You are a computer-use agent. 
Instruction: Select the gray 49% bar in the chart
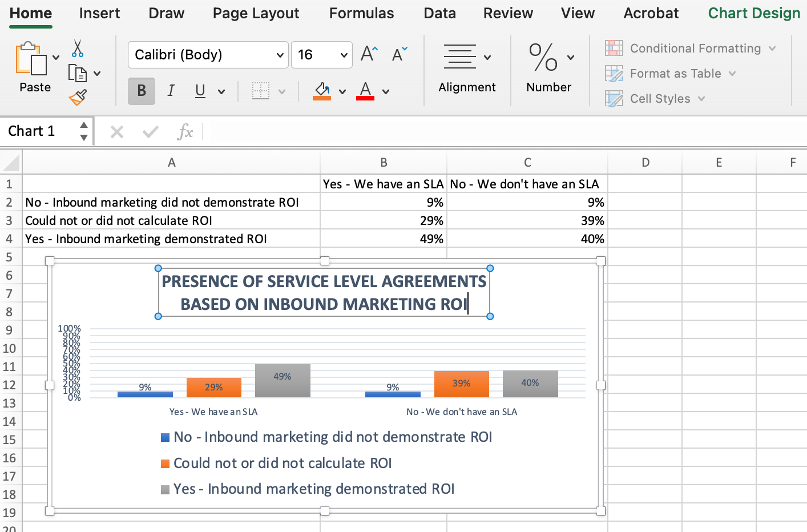click(x=283, y=381)
